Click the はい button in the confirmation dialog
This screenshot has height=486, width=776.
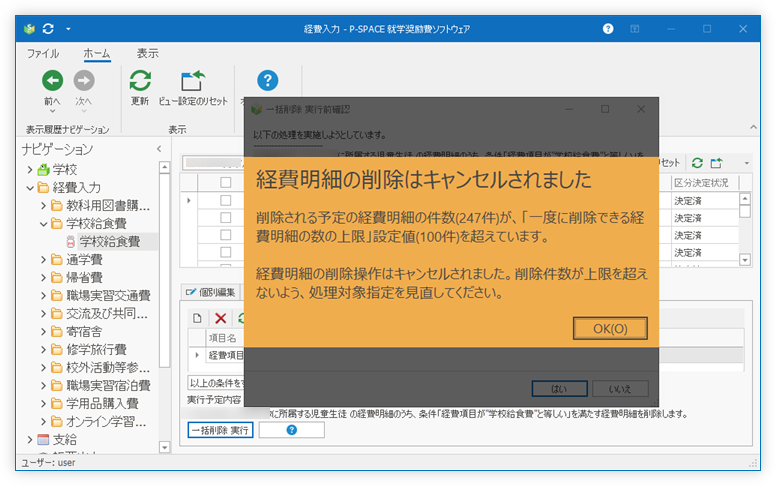559,389
